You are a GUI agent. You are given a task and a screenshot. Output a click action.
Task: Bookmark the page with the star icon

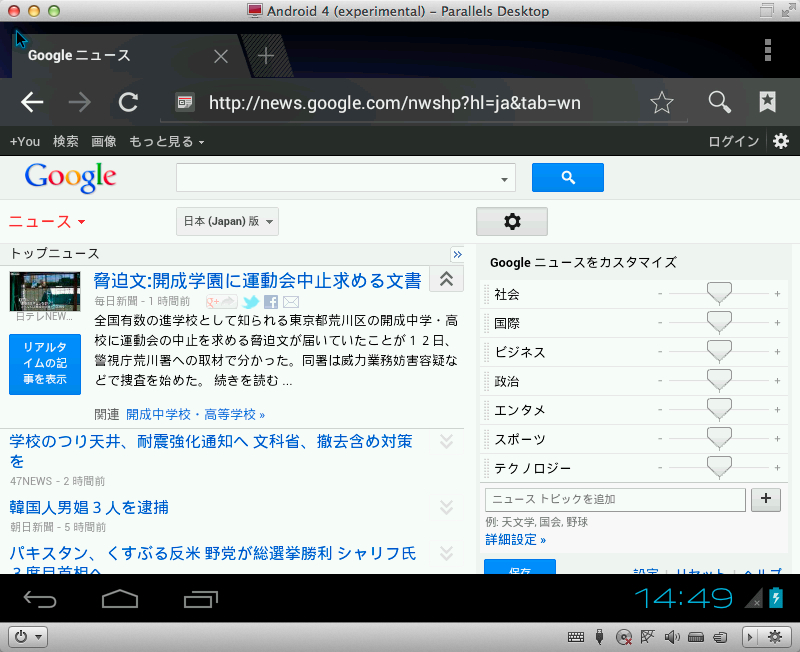pyautogui.click(x=662, y=103)
